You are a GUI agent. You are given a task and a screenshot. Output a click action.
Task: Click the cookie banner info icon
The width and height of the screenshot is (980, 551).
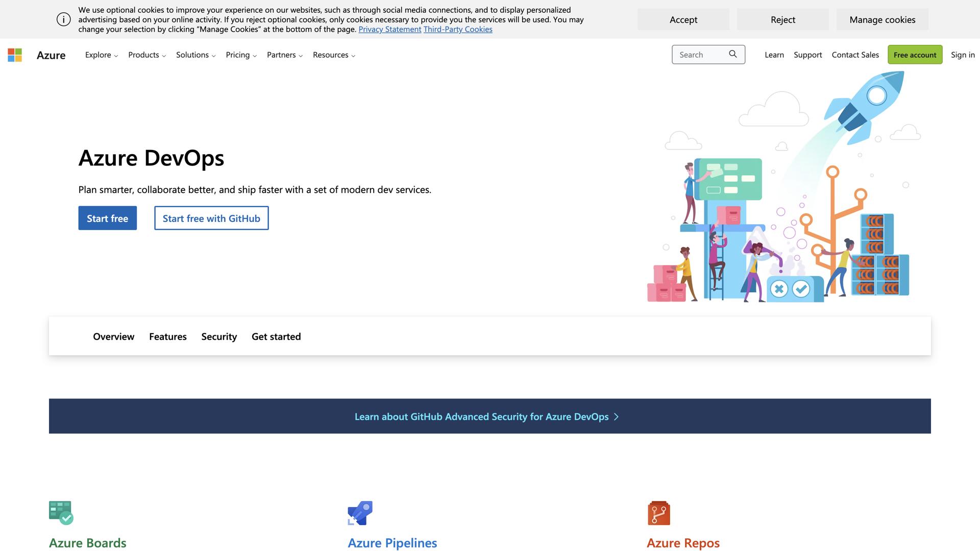[x=64, y=19]
